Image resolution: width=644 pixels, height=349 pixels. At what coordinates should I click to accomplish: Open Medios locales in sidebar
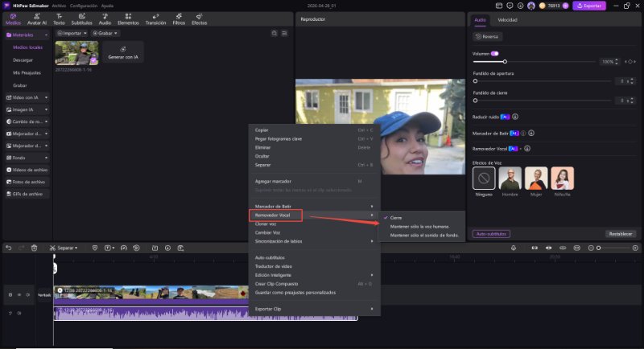tap(27, 47)
